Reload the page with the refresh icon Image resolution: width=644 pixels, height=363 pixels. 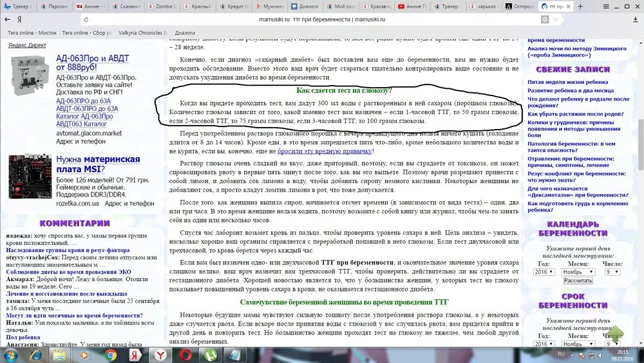pos(86,19)
